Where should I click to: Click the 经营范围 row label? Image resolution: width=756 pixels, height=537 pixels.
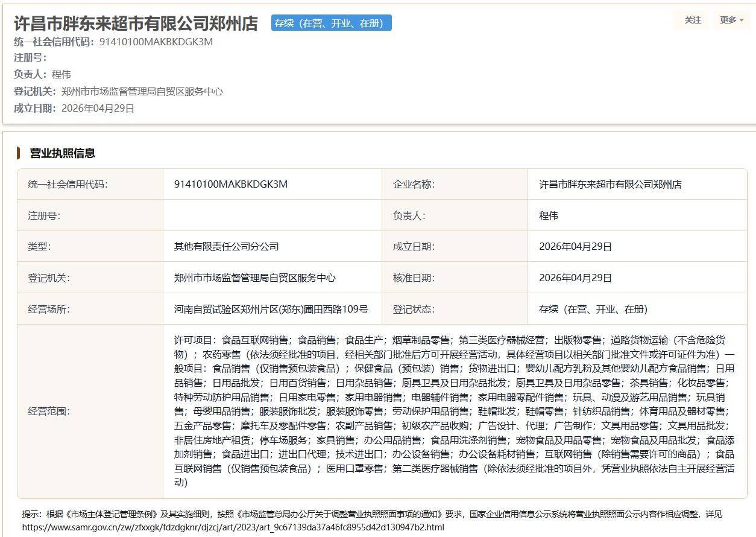point(49,411)
